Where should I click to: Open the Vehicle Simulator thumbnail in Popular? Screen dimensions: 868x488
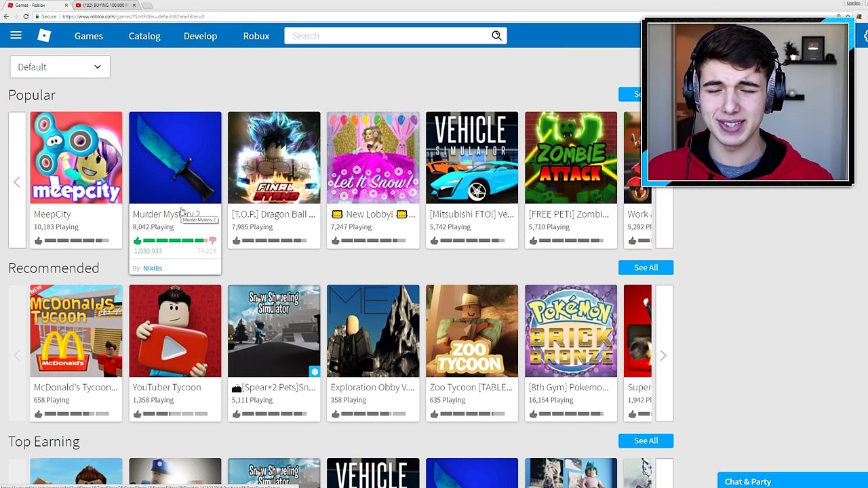click(472, 157)
